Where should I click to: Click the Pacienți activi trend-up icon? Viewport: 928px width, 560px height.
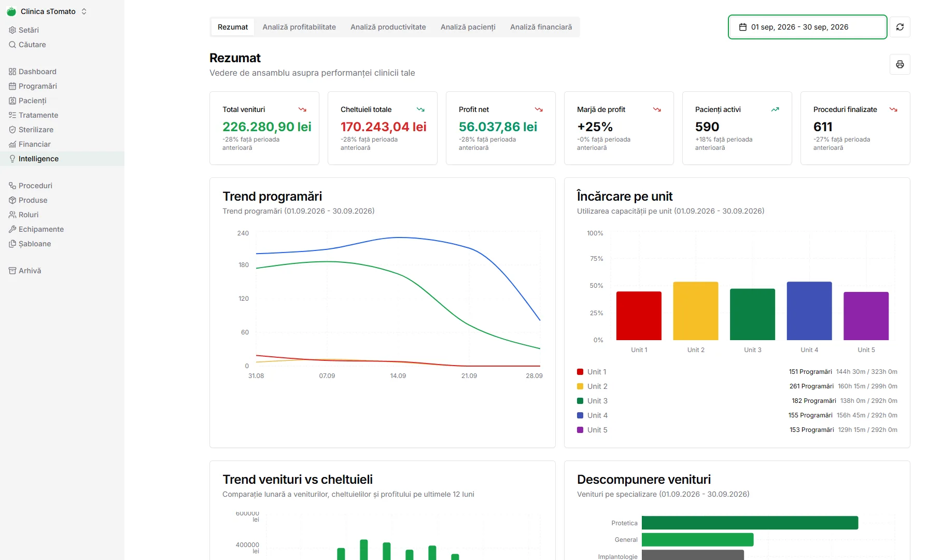click(x=775, y=109)
